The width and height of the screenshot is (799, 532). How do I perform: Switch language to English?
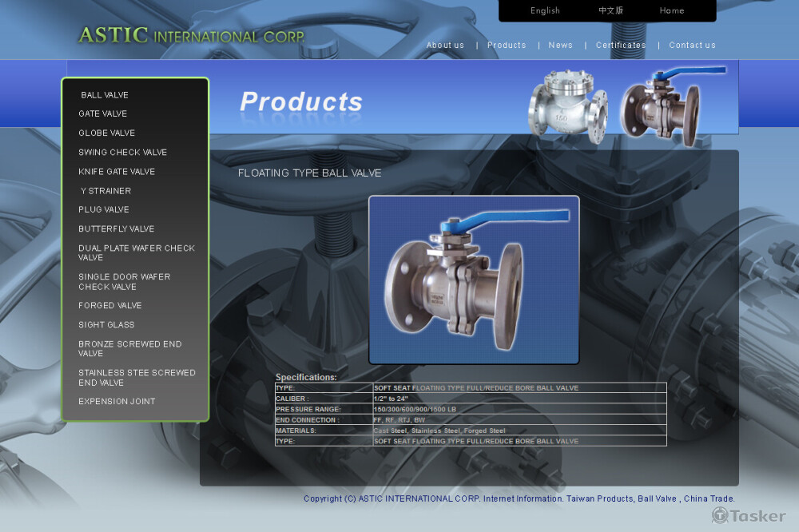click(545, 11)
